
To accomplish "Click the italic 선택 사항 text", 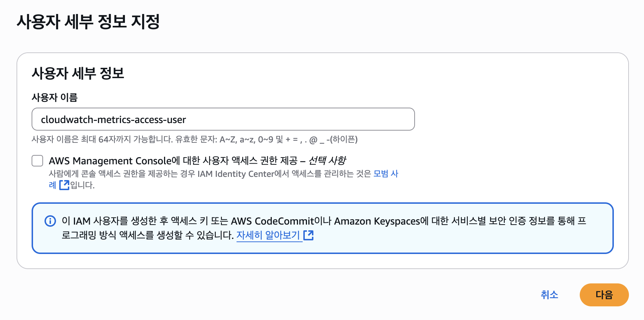I will (327, 161).
